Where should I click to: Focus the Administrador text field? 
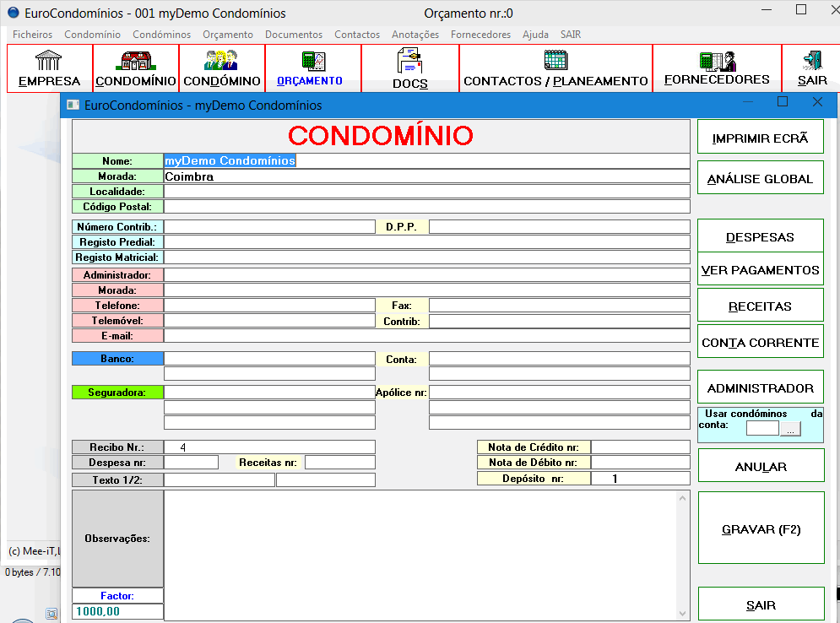click(x=426, y=275)
